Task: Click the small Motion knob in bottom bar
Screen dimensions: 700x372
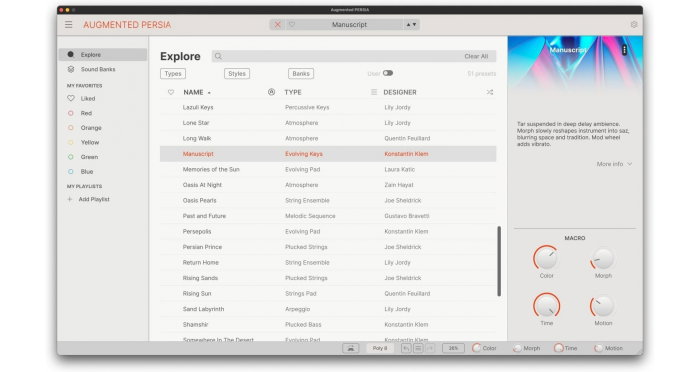Action: (598, 348)
